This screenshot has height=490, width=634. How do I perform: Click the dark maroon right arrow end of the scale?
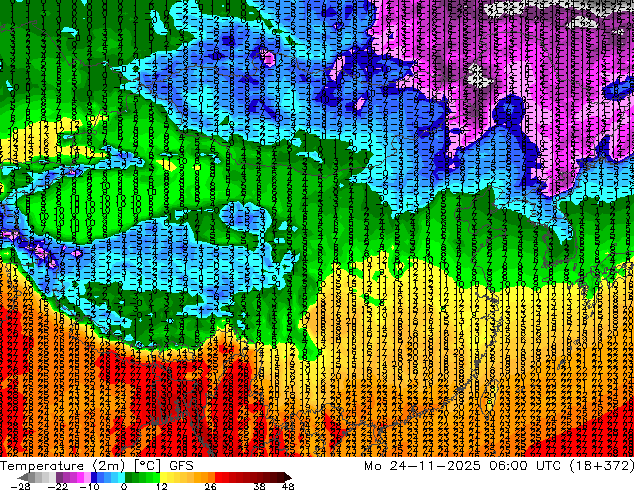point(287,477)
